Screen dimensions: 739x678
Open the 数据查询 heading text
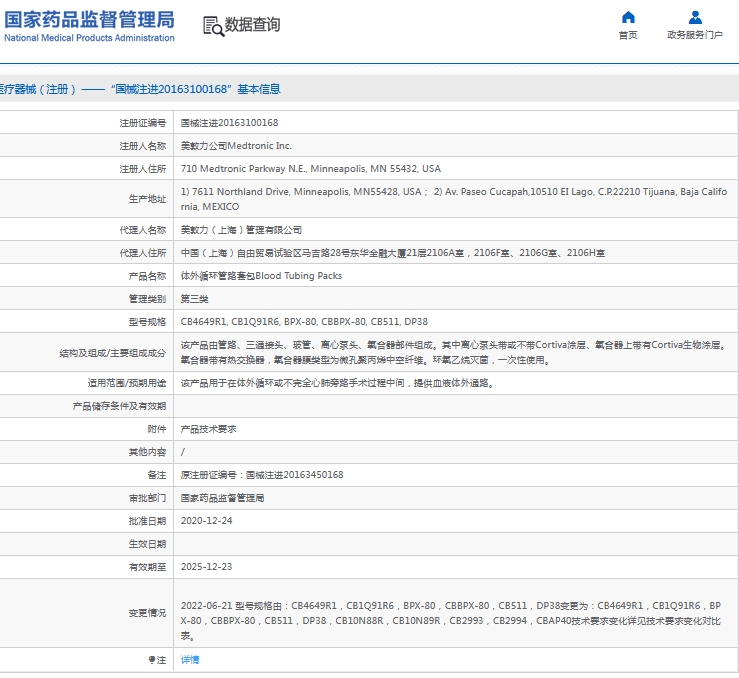click(x=252, y=25)
